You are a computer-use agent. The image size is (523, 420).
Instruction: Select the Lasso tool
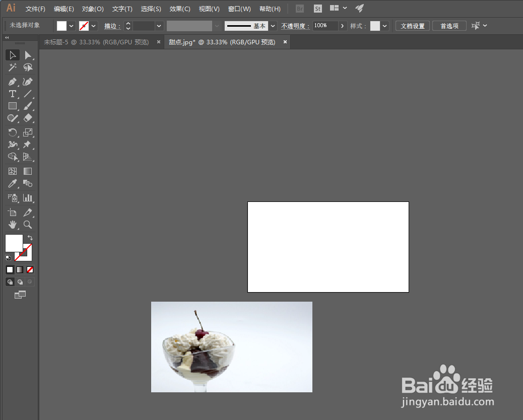coord(28,67)
